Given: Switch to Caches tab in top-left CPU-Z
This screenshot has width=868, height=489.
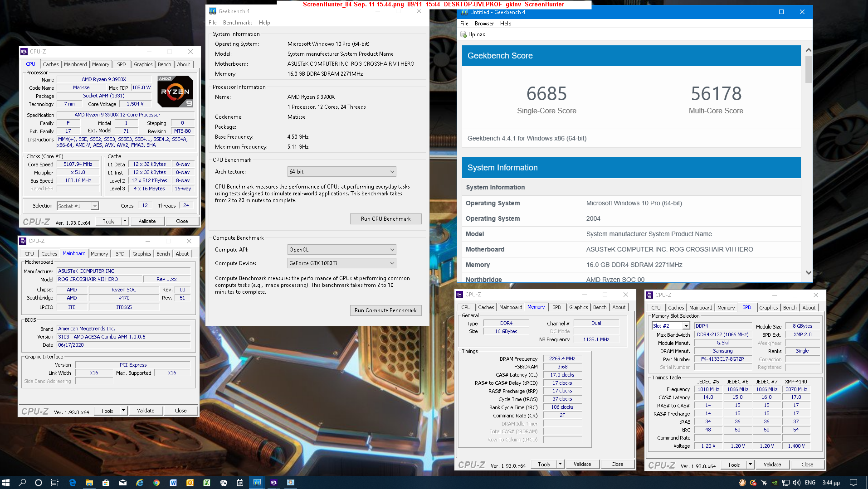Looking at the screenshot, I should pyautogui.click(x=51, y=64).
